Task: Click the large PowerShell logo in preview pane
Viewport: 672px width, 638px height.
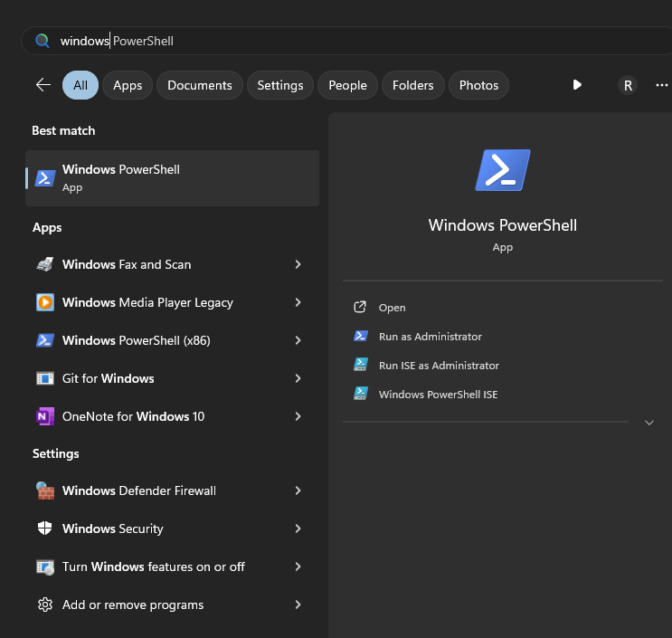Action: pos(503,170)
